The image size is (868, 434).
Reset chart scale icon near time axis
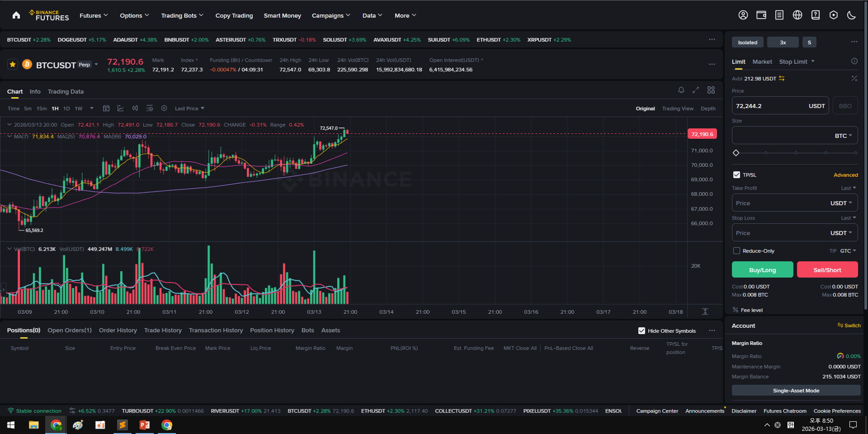tap(705, 311)
